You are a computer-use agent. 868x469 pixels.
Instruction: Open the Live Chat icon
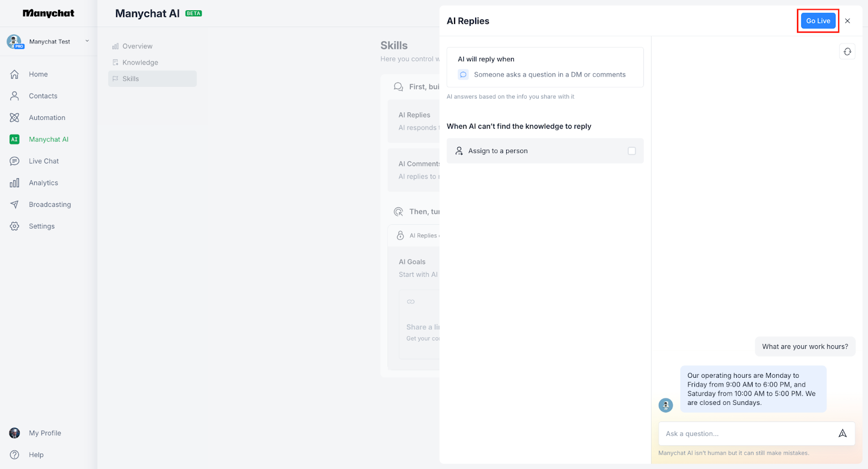pos(15,161)
